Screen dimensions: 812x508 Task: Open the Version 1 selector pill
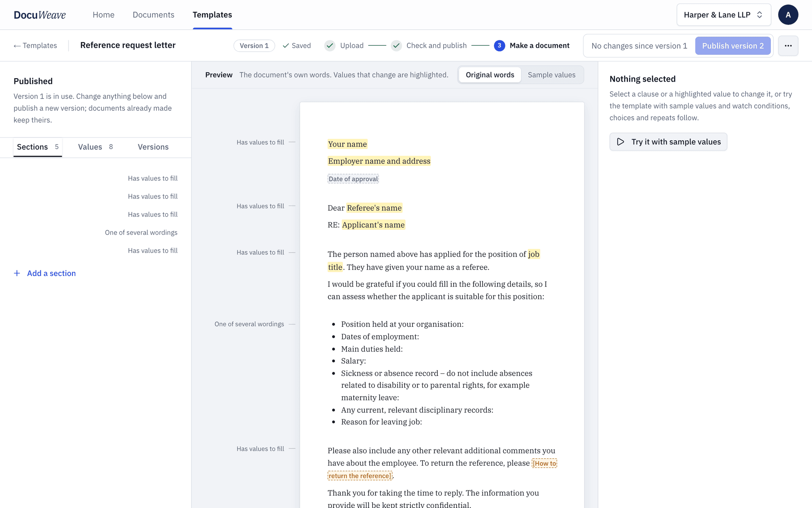tap(254, 46)
